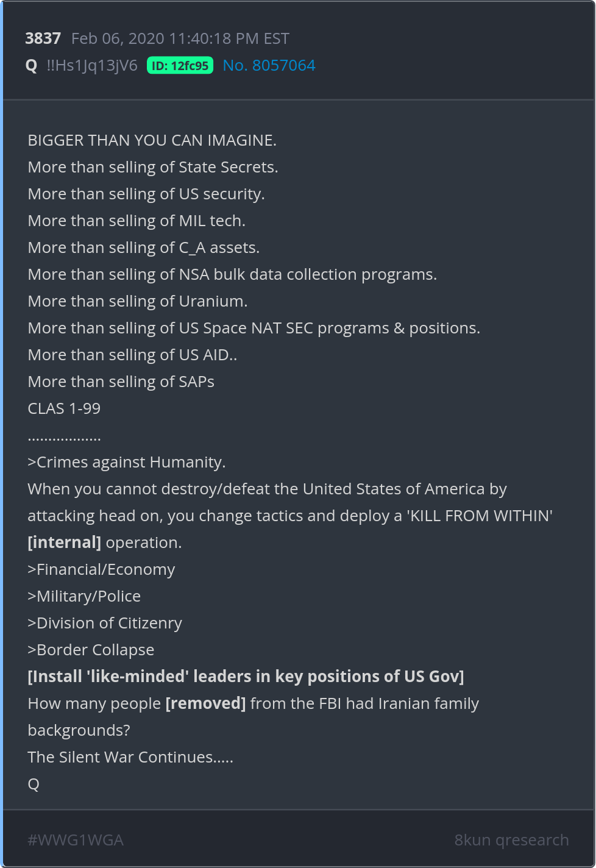596x868 pixels.
Task: Click the bold [removed] text
Action: pos(205,703)
